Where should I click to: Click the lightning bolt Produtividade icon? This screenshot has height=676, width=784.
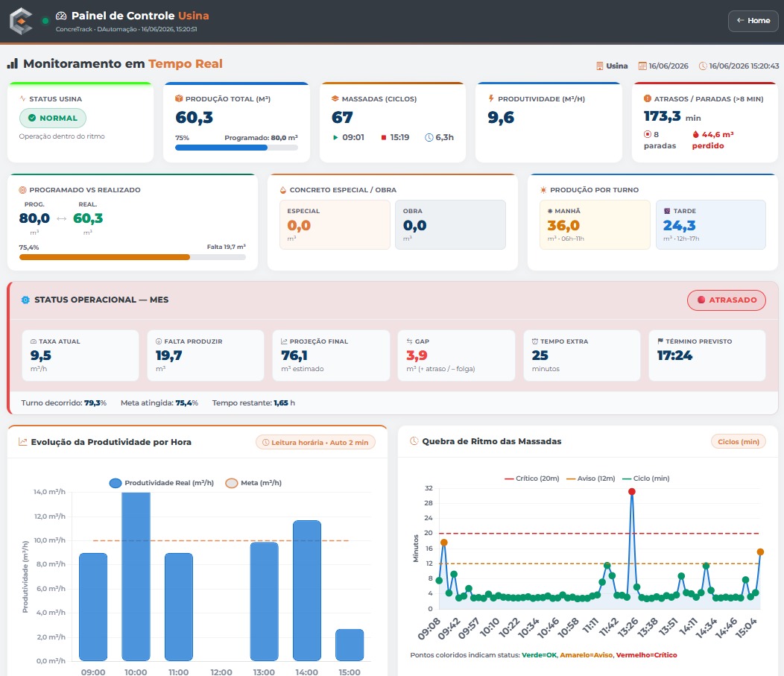click(491, 98)
